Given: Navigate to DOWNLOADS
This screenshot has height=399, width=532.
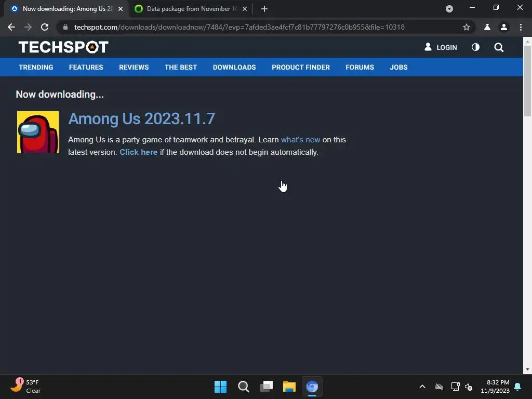Looking at the screenshot, I should click(234, 67).
